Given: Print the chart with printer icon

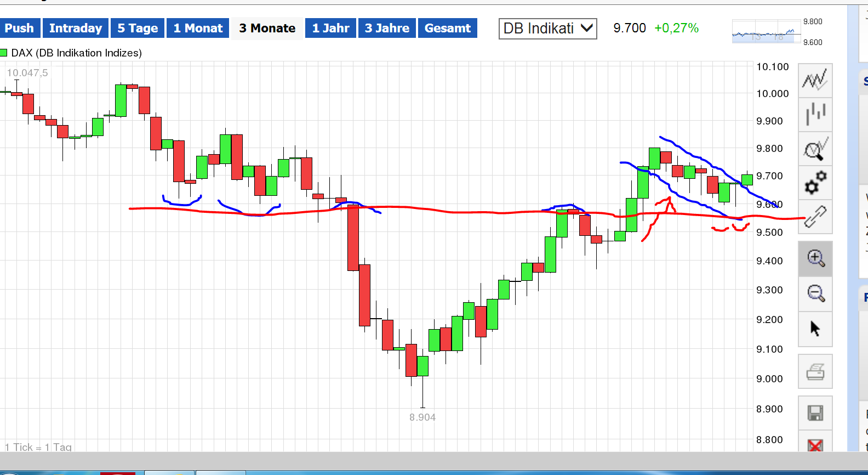Looking at the screenshot, I should coord(815,371).
